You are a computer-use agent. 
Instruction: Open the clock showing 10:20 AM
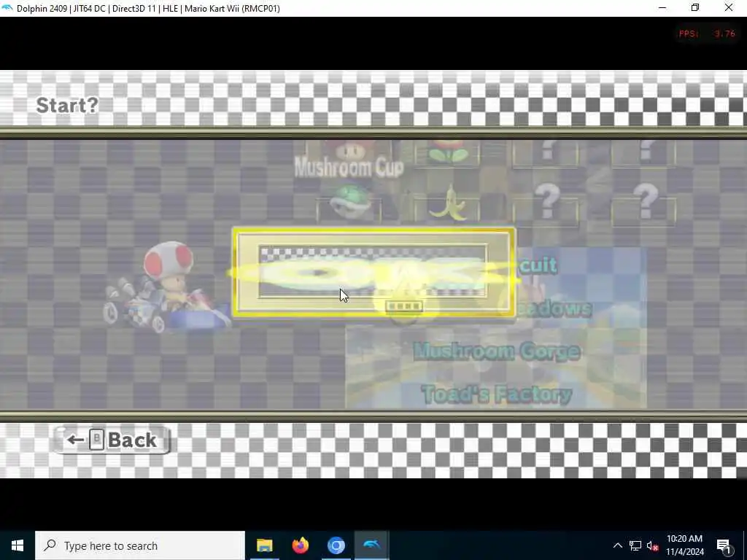[684, 545]
